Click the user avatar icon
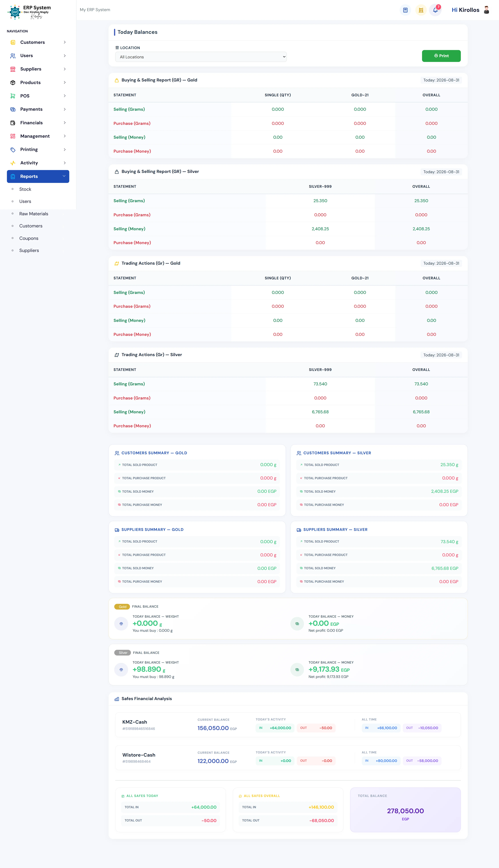The height and width of the screenshot is (868, 499). point(486,10)
